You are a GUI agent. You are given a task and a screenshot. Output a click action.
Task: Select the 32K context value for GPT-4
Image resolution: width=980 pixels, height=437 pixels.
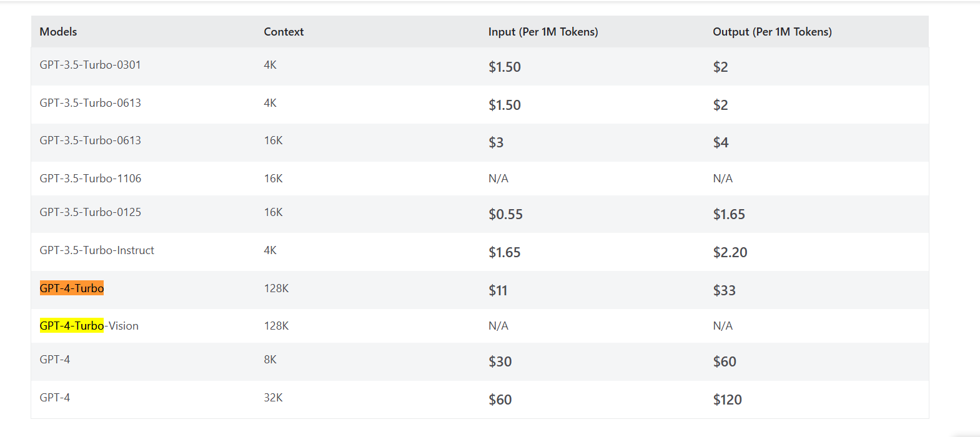(x=273, y=398)
